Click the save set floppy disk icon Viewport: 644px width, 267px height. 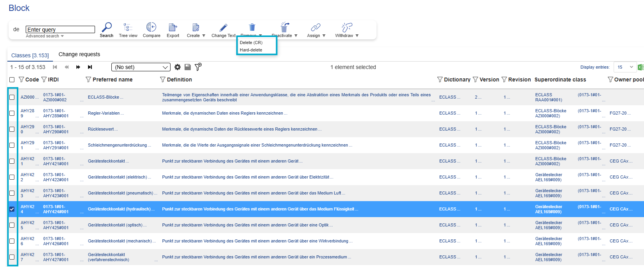tap(188, 67)
